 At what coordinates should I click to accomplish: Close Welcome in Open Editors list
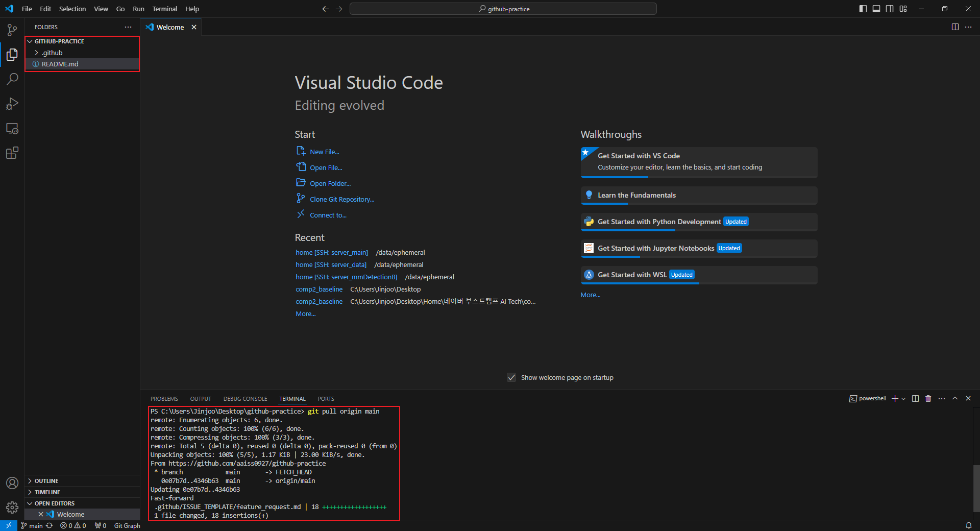tap(41, 514)
